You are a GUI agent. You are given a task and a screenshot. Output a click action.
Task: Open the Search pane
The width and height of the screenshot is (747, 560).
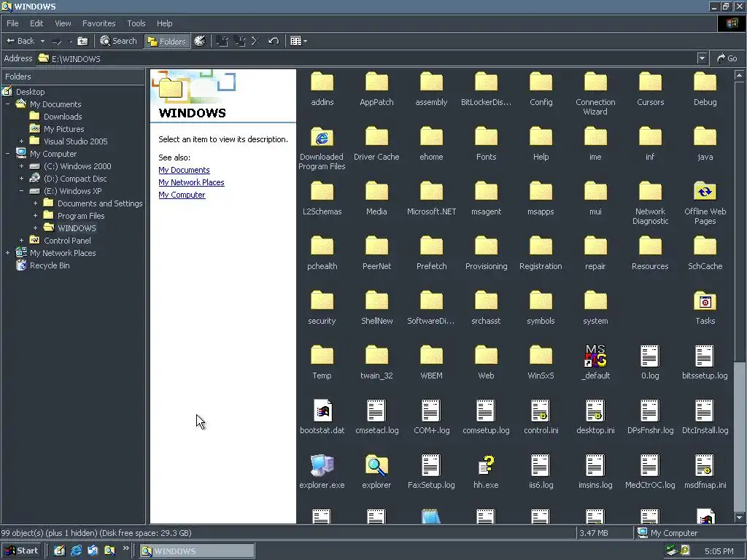(119, 41)
